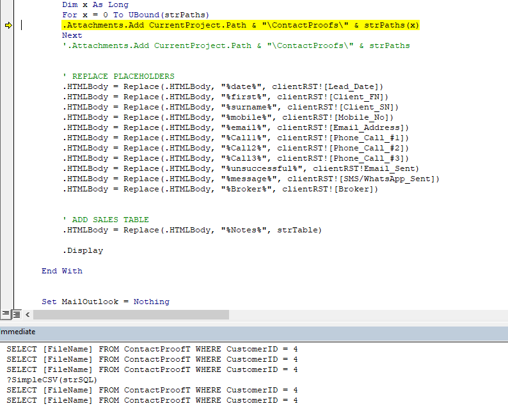Click the "' ADD SALES TABLE" comment
The image size is (508, 420).
coord(106,220)
